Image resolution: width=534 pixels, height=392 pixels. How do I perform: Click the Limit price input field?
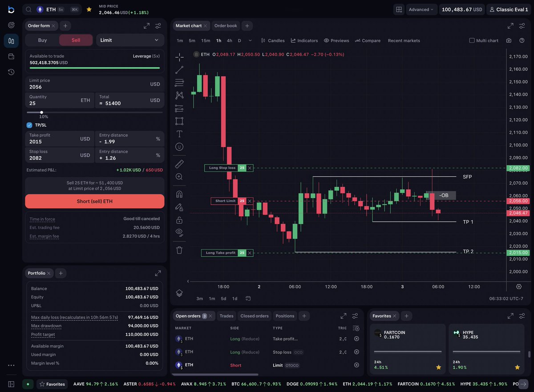click(95, 84)
